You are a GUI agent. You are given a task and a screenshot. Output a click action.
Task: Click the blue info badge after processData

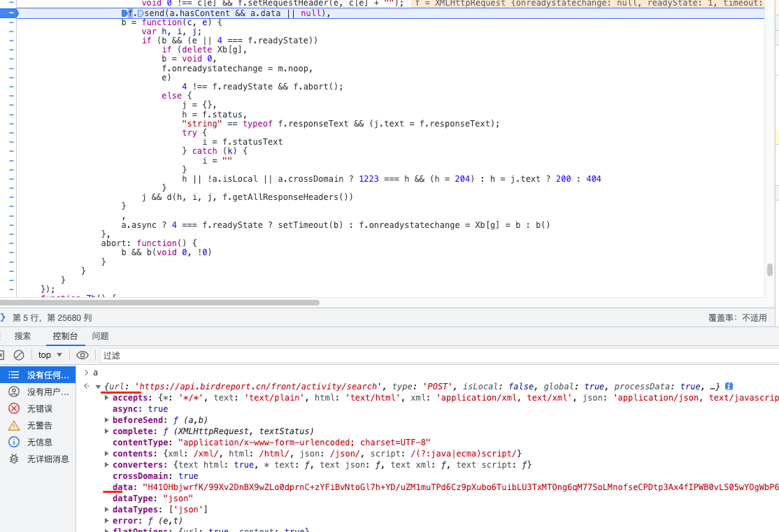pos(729,387)
